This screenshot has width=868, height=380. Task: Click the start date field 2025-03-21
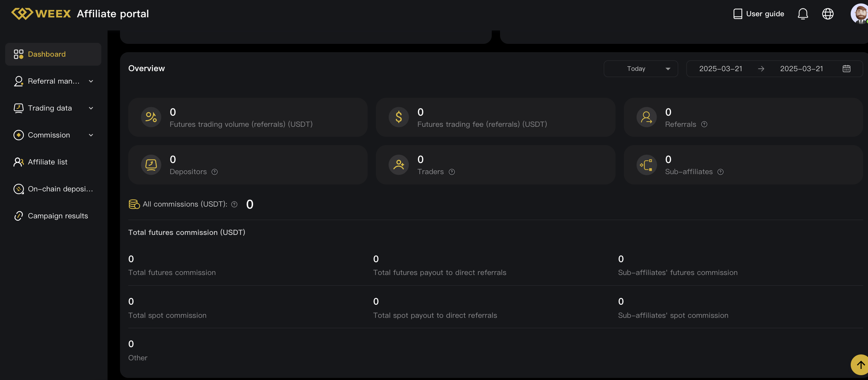(721, 69)
